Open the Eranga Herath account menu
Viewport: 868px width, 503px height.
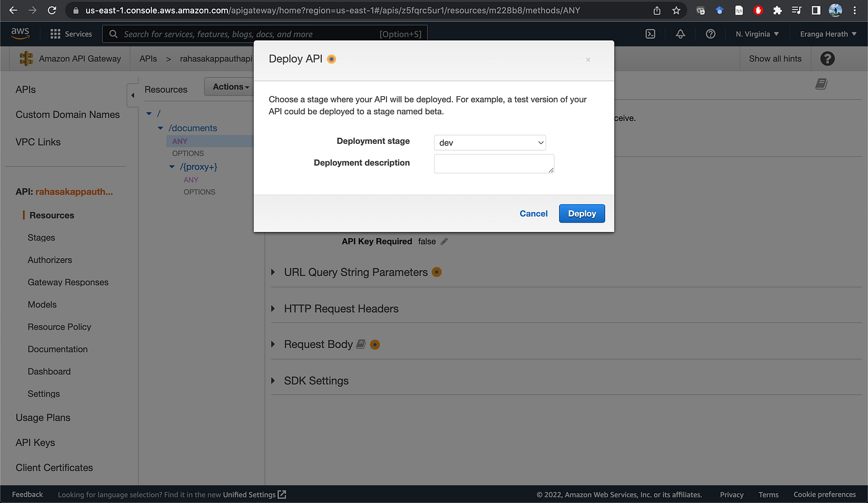point(828,34)
